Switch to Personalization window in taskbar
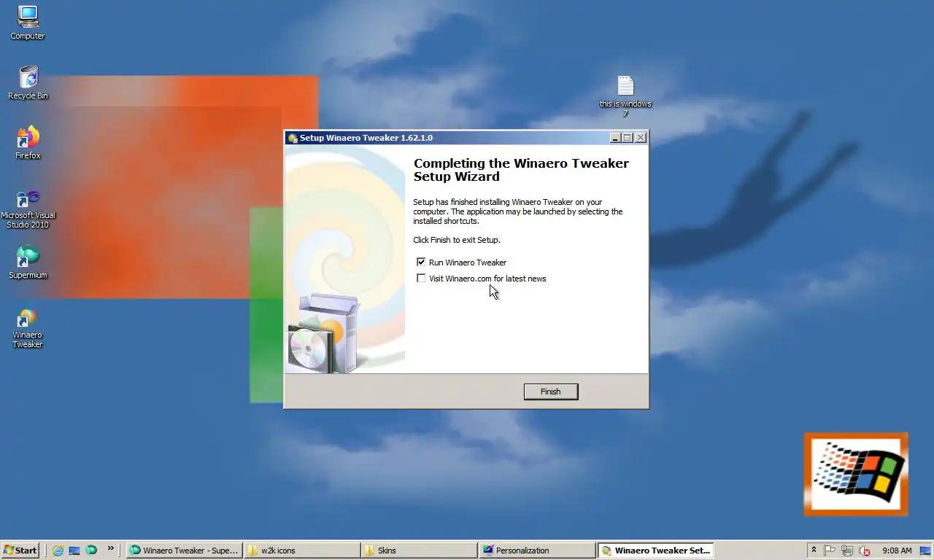 (x=536, y=551)
